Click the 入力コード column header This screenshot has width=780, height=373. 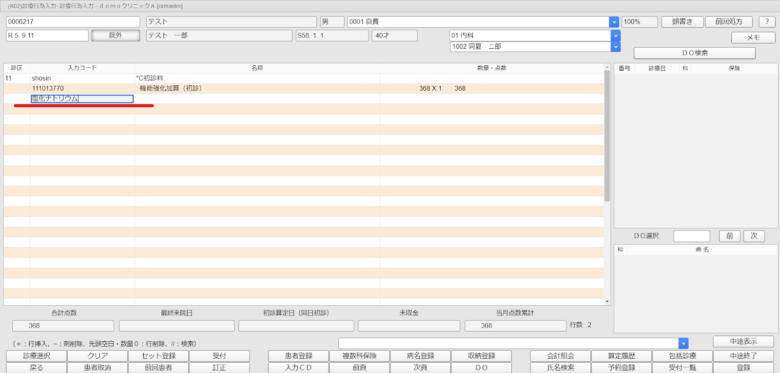pos(82,68)
